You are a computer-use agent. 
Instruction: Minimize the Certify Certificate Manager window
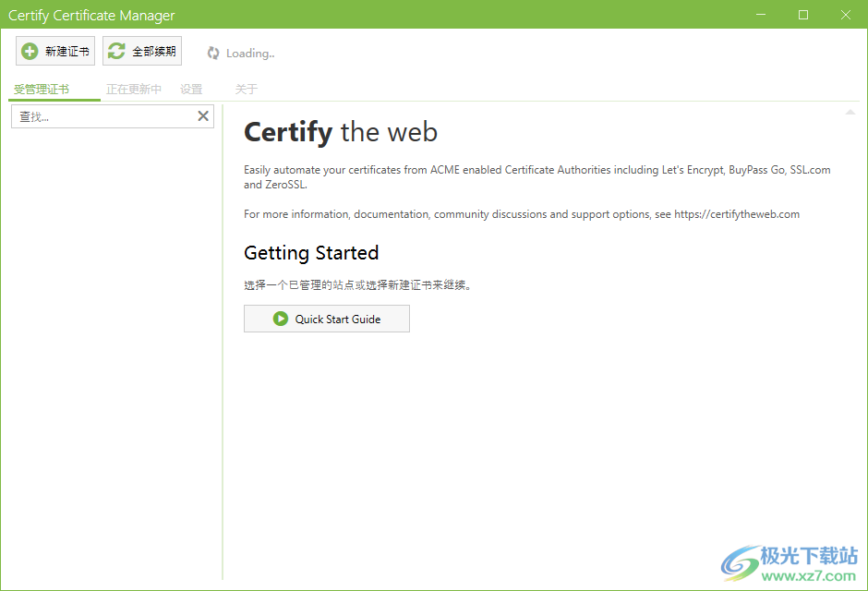click(x=761, y=15)
